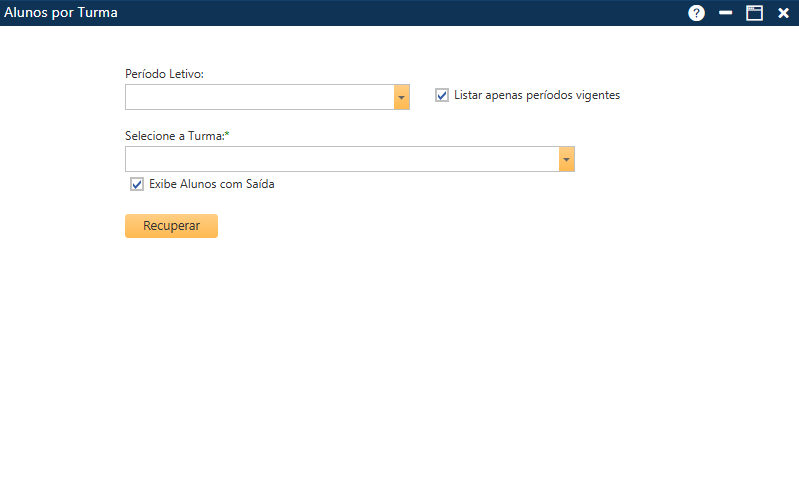Click the empty middle of the title bar
799x501 pixels.
[400, 13]
